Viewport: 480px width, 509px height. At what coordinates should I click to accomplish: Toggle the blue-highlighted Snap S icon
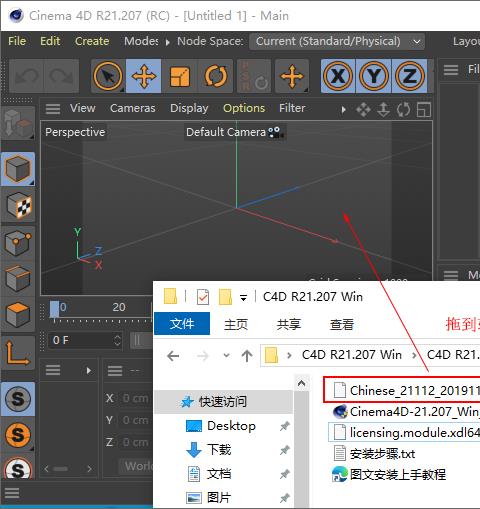coord(18,399)
